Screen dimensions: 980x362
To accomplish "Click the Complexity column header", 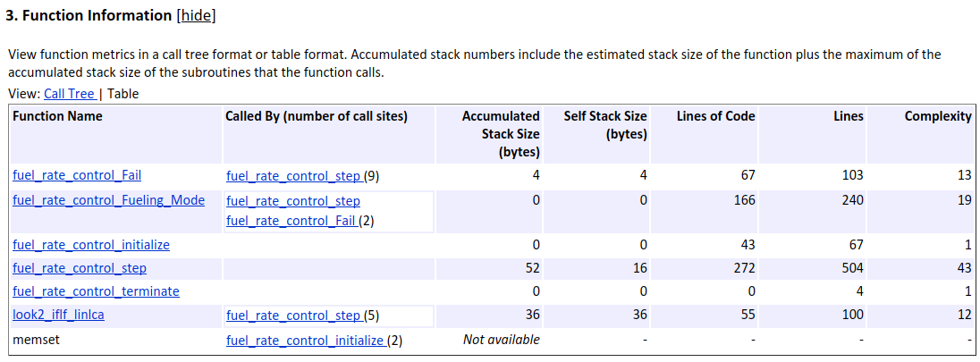I will tap(937, 116).
